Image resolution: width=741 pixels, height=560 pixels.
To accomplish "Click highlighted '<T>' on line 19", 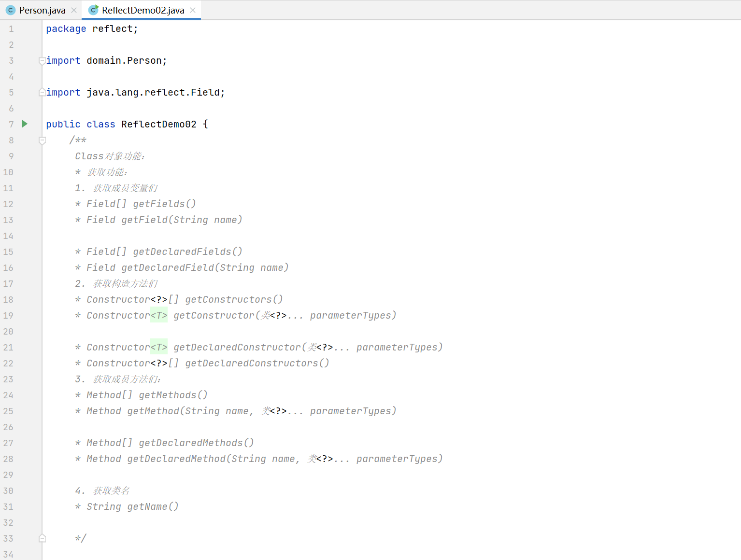I will [159, 316].
